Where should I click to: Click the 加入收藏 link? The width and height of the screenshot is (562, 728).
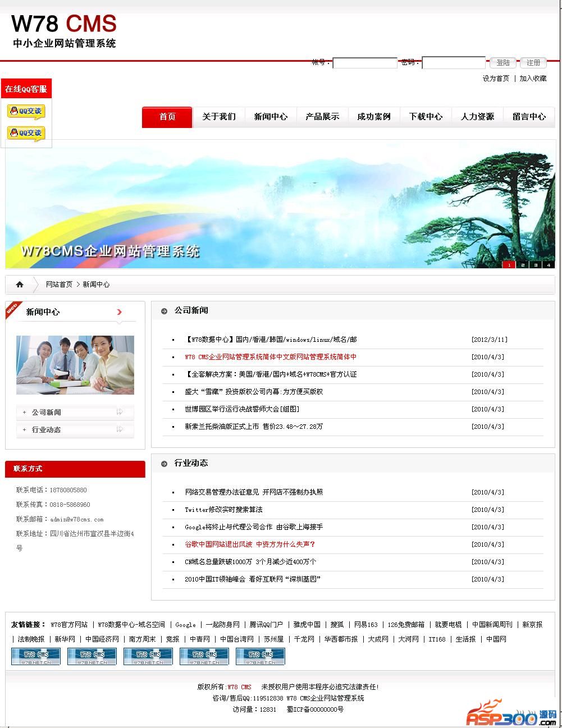(533, 79)
